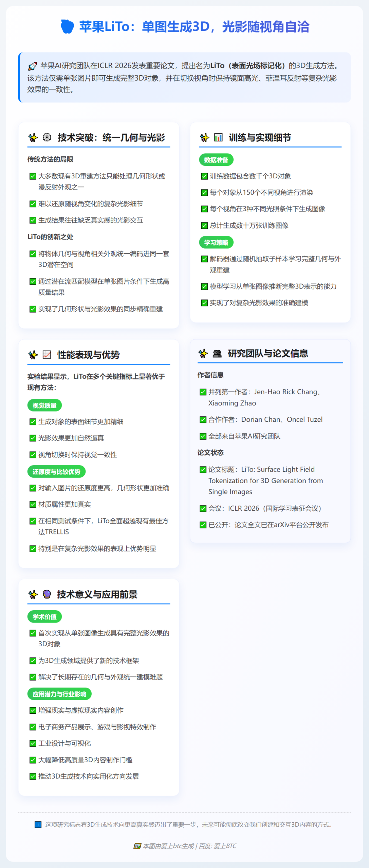Viewport: 369px width, 868px height.
Task: Click the footer credit 百度: 爱上BTC
Action: 218,846
